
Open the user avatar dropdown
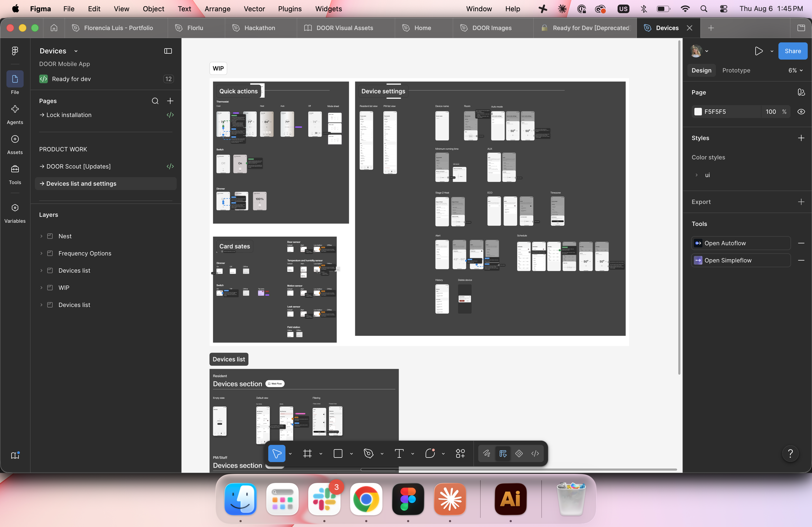(x=699, y=51)
